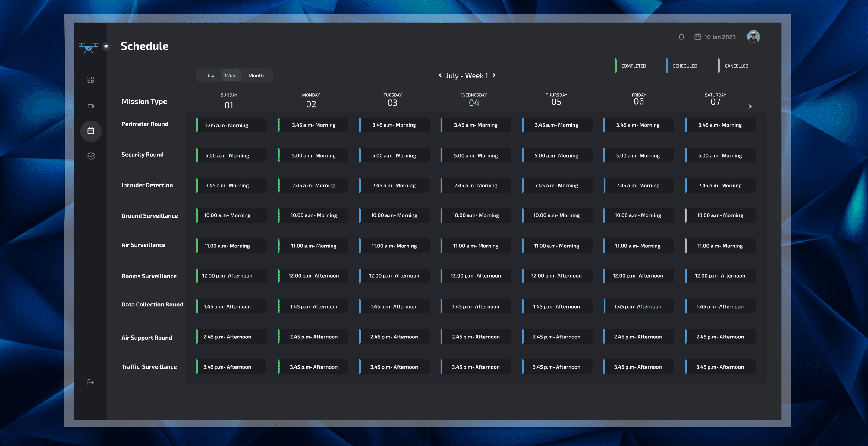Toggle the hamburger menu button
This screenshot has width=868, height=446.
coord(106,46)
